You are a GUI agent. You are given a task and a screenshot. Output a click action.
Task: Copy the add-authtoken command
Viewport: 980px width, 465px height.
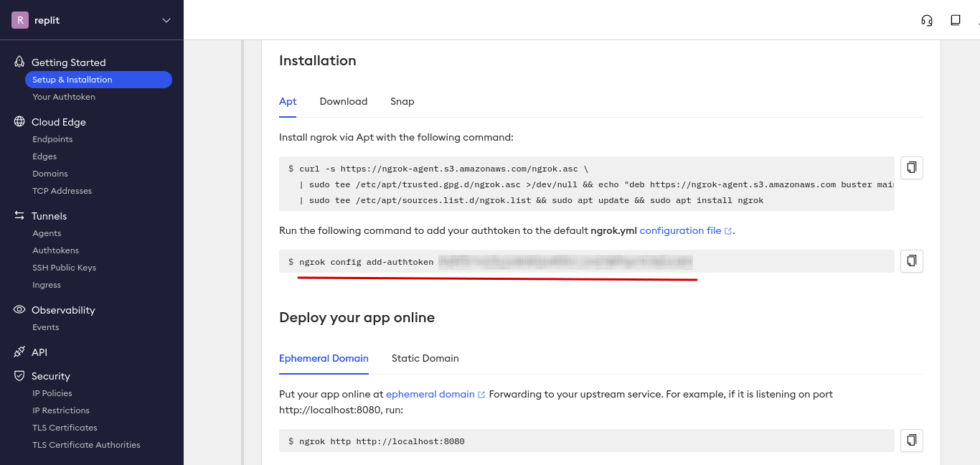[911, 261]
